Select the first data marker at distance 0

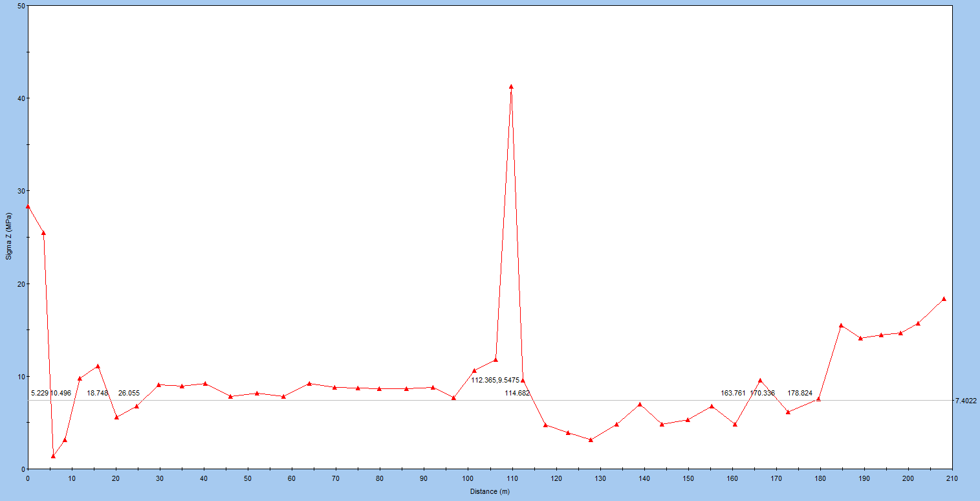(x=28, y=206)
